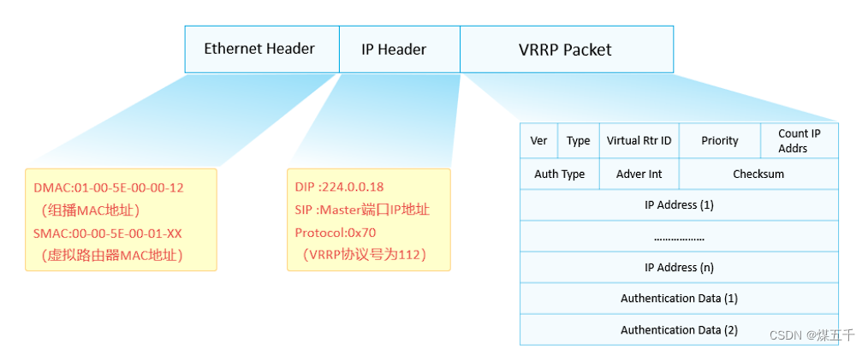Select the Count IP Addrs cell

pyautogui.click(x=800, y=140)
